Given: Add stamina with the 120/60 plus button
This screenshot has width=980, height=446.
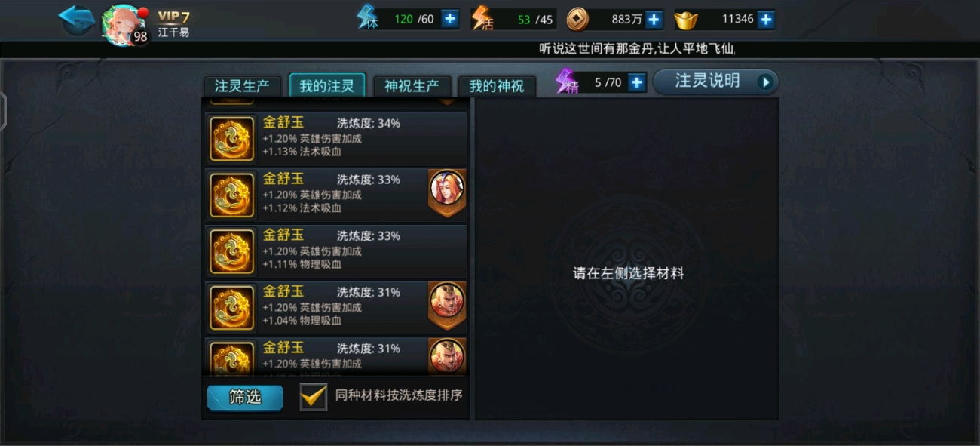Looking at the screenshot, I should pos(450,19).
